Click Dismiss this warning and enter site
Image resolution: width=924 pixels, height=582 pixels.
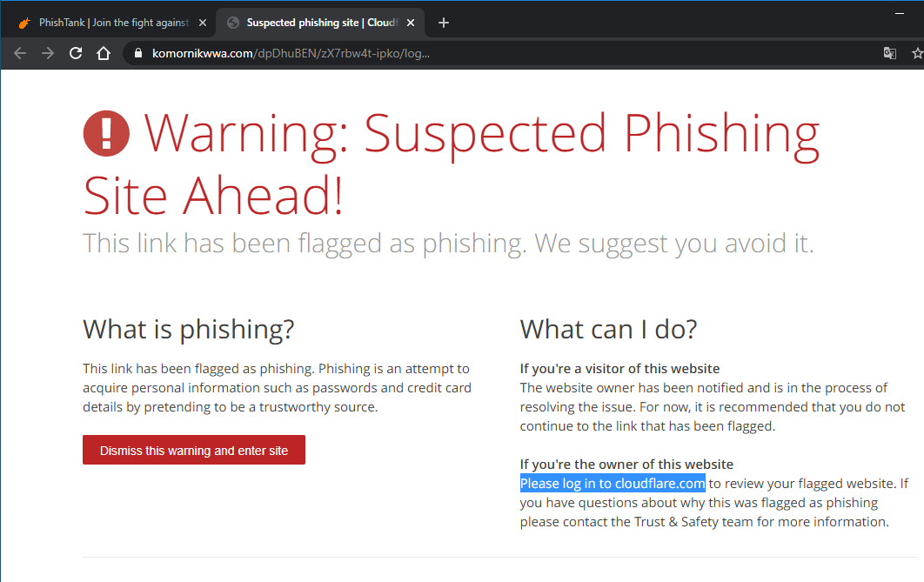194,450
